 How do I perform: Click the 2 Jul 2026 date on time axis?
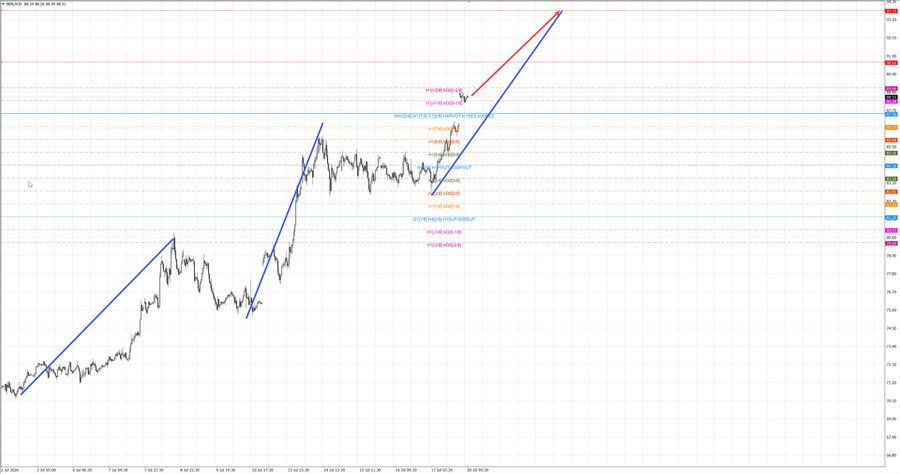coord(10,470)
